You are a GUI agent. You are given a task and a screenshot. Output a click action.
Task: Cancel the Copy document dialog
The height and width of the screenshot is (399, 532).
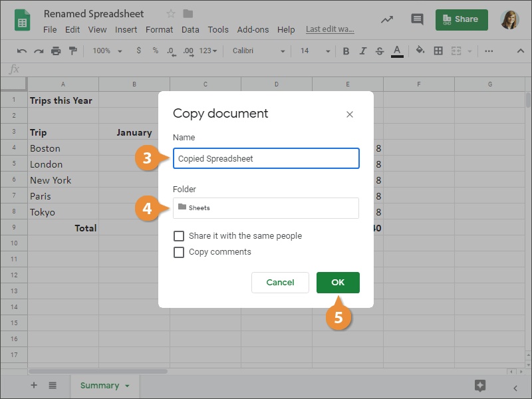pyautogui.click(x=280, y=283)
